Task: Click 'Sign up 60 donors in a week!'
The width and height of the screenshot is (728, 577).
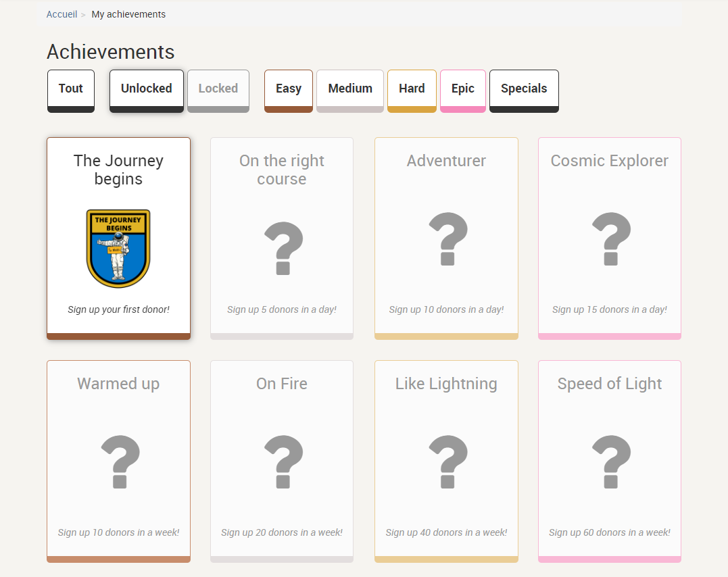Action: (x=610, y=532)
